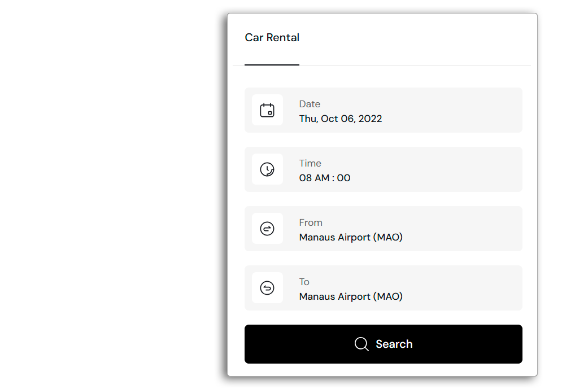The height and width of the screenshot is (389, 588).
Task: Click the clock icon beside Time
Action: pos(267,169)
